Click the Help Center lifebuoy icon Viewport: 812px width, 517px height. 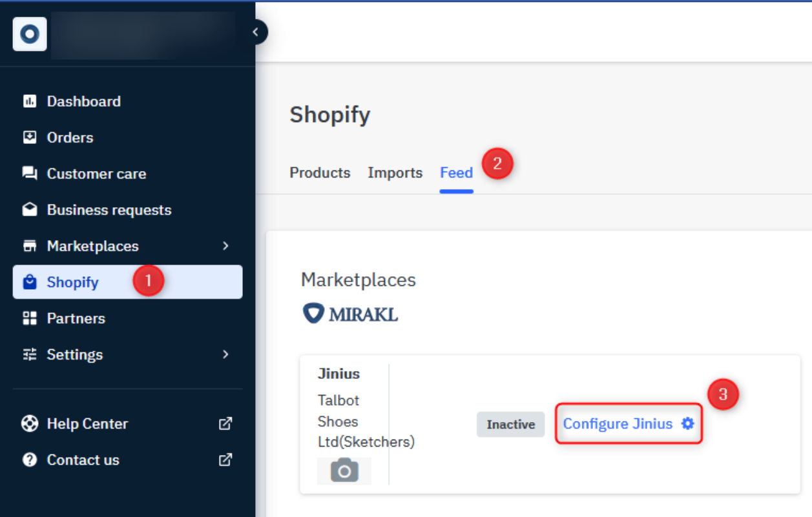30,423
